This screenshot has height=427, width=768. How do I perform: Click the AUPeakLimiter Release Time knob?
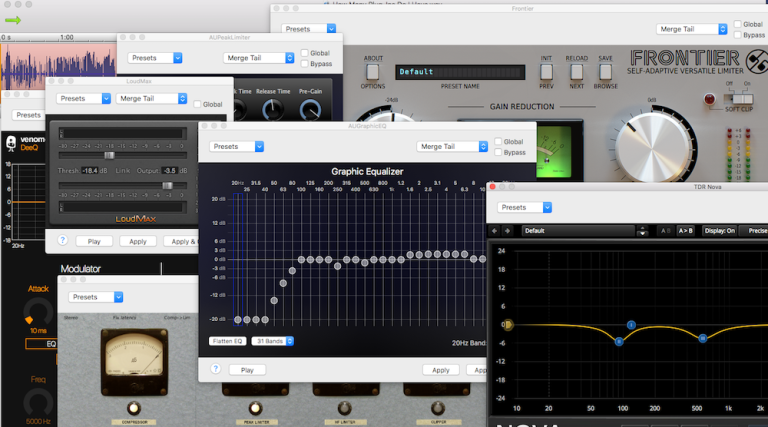point(273,109)
